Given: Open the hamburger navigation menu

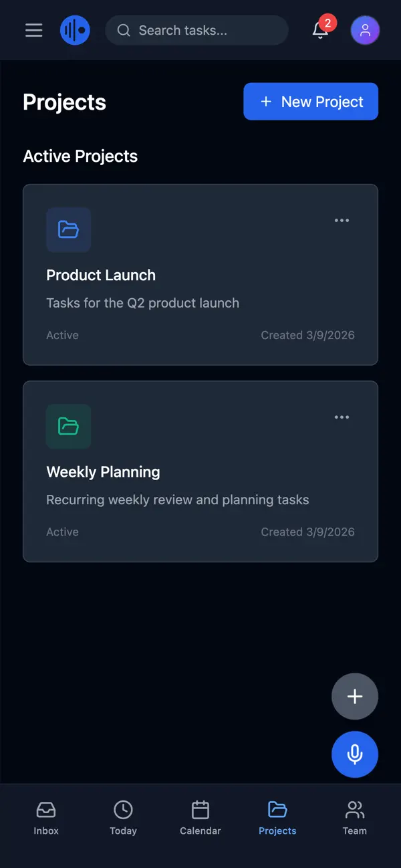Looking at the screenshot, I should pos(33,30).
